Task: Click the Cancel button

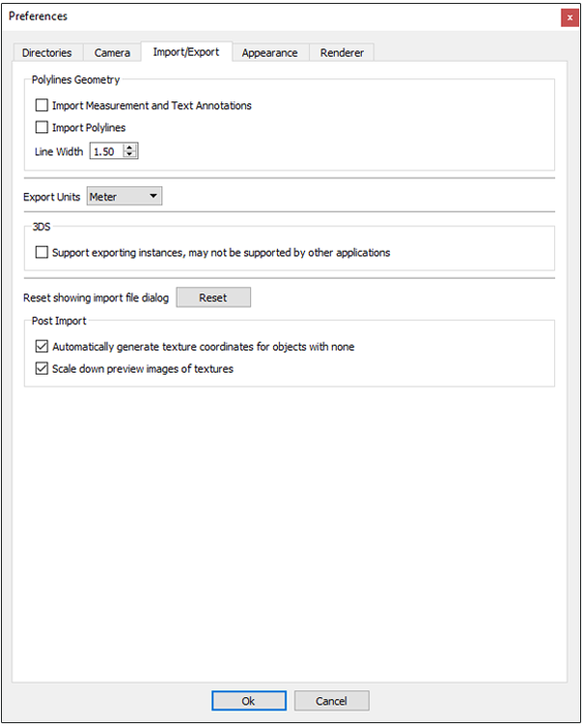Action: coord(331,701)
